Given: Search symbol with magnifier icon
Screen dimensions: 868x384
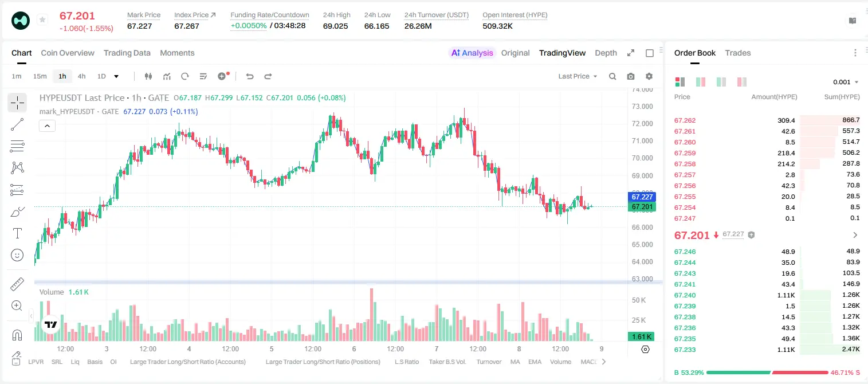Looking at the screenshot, I should click(612, 76).
